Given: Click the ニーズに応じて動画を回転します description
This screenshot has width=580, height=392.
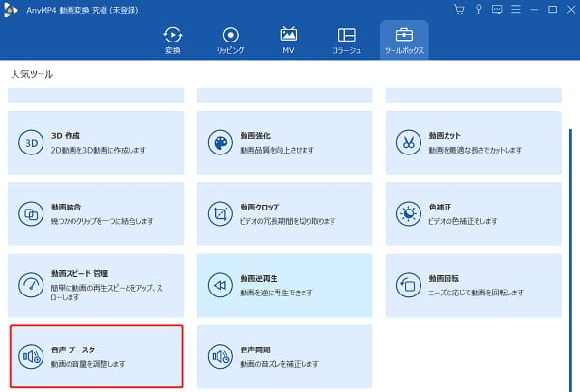Looking at the screenshot, I should click(476, 293).
